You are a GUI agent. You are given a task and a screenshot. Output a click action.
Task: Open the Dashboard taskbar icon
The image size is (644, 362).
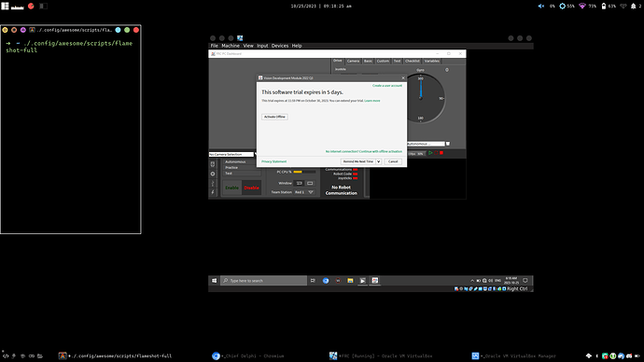(x=375, y=281)
